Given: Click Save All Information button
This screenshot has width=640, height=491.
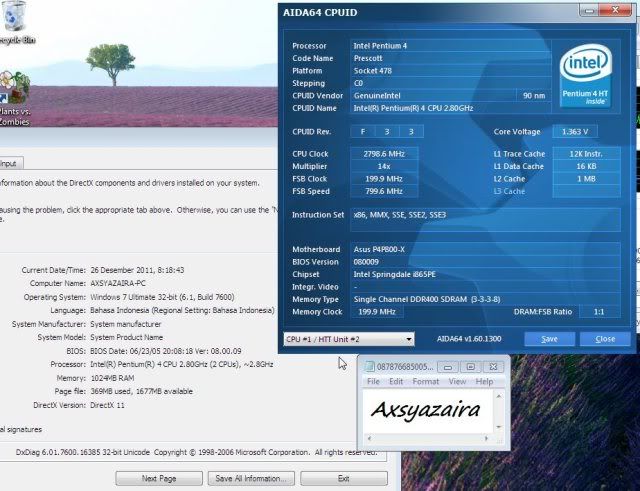Looking at the screenshot, I should click(x=251, y=478).
